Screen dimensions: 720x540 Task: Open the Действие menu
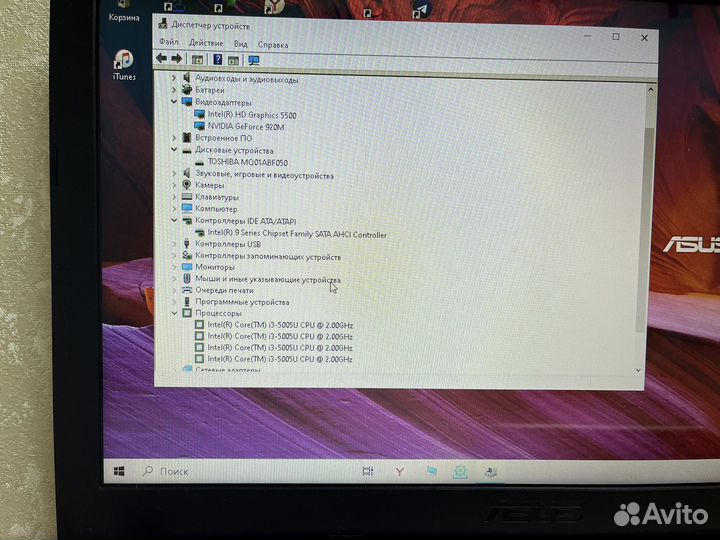pos(206,43)
